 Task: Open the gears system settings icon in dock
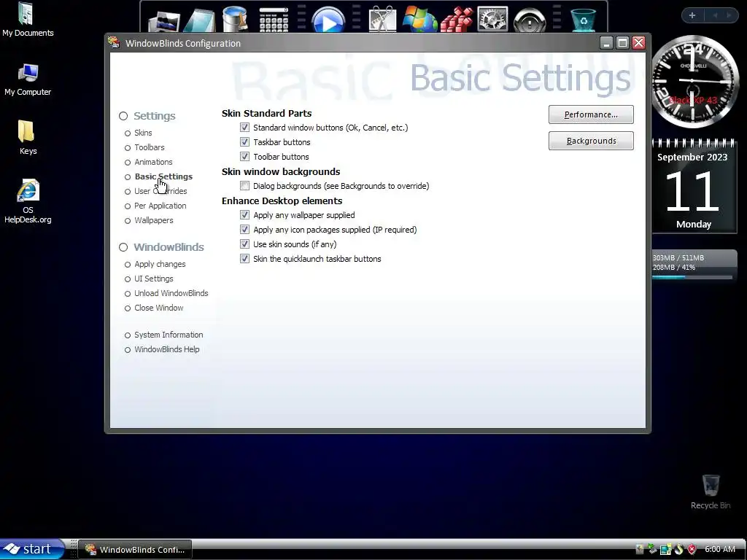coord(492,20)
